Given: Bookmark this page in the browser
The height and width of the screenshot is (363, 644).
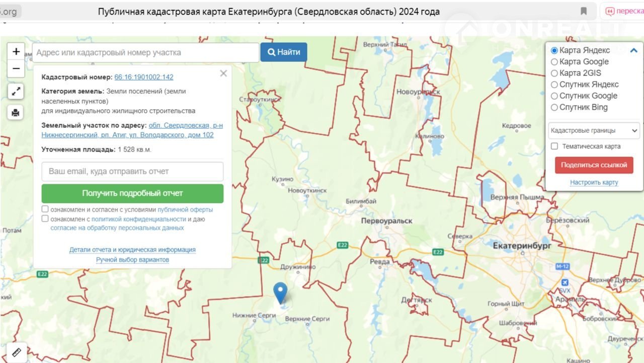Looking at the screenshot, I should tap(584, 11).
